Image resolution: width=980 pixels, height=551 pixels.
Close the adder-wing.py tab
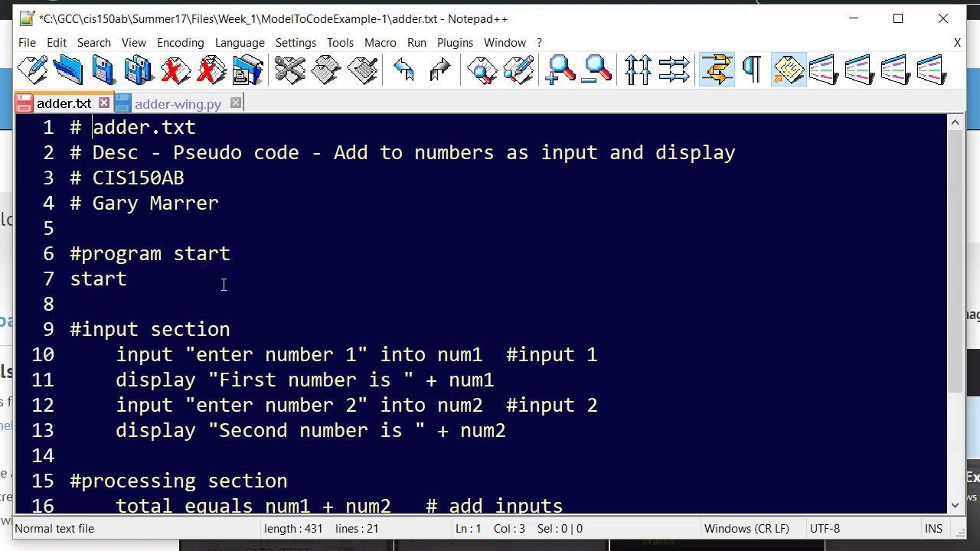pos(236,103)
